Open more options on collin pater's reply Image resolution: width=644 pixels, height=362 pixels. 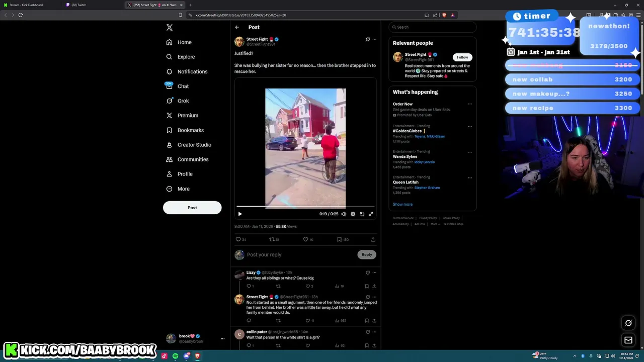tap(374, 332)
